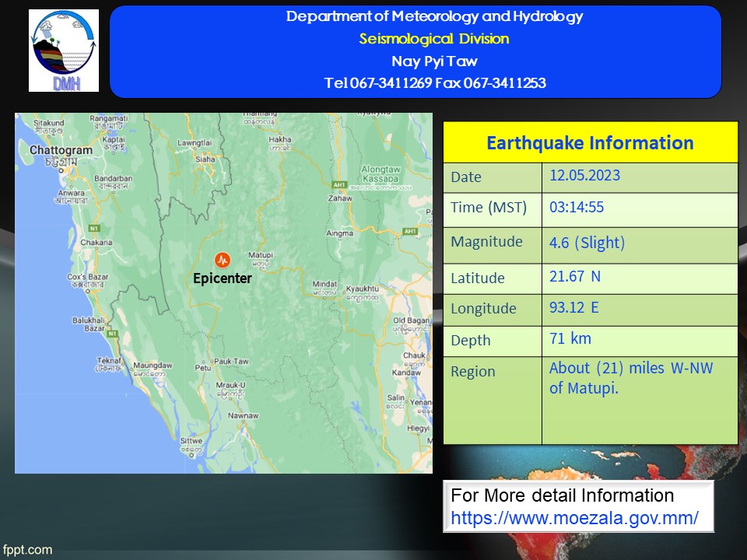Click For More detail Information text
The width and height of the screenshot is (747, 560).
562,495
